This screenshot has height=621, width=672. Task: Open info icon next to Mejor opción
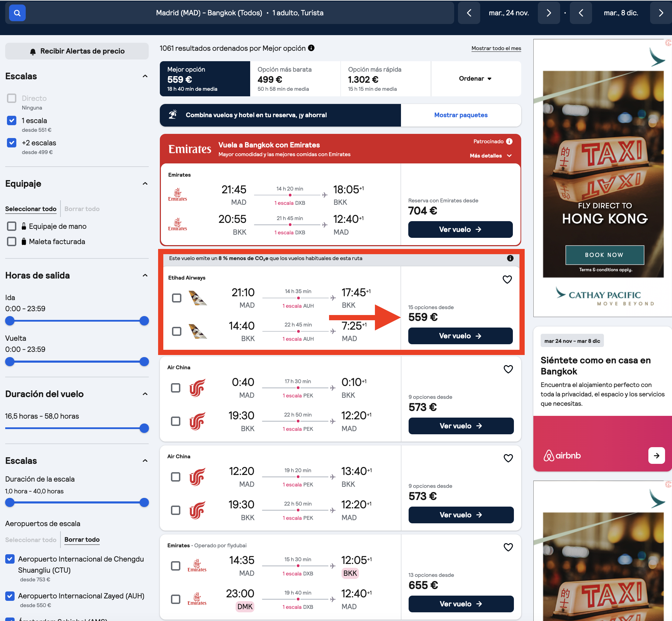[311, 48]
